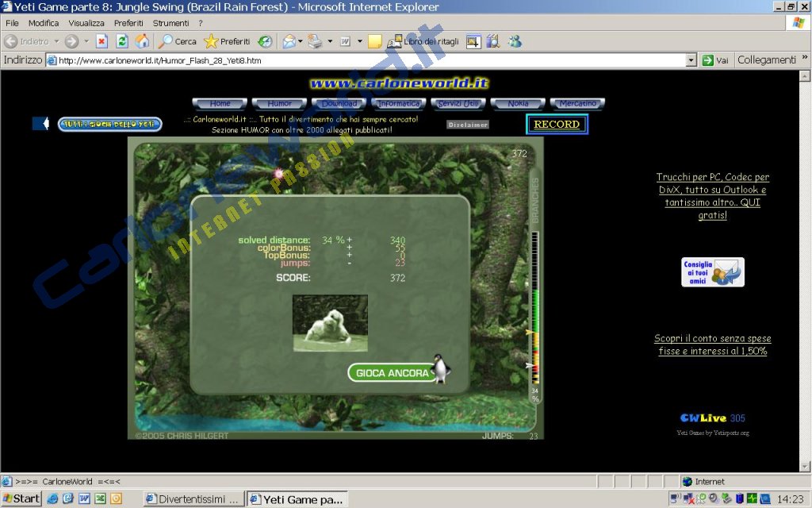This screenshot has width=812, height=508.
Task: Click the Informatica site navigation button
Action: point(399,104)
